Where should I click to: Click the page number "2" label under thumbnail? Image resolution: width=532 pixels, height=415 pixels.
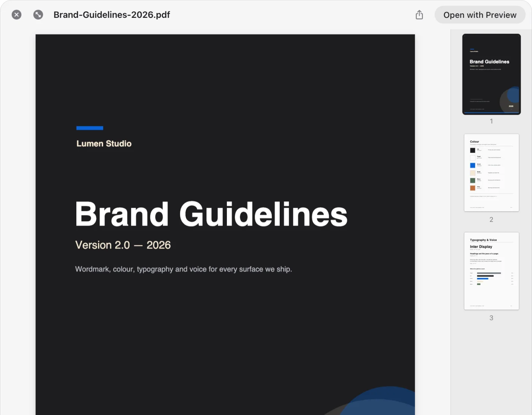tap(491, 220)
